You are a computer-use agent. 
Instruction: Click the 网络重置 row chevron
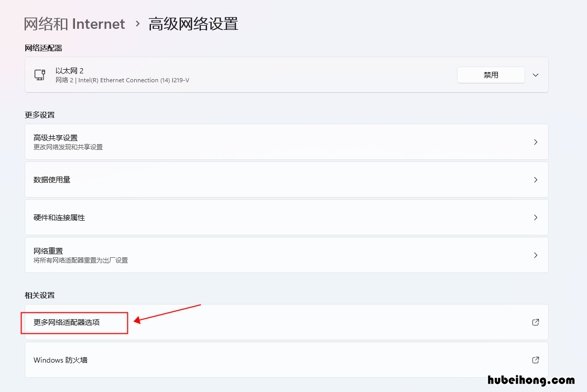pos(536,255)
